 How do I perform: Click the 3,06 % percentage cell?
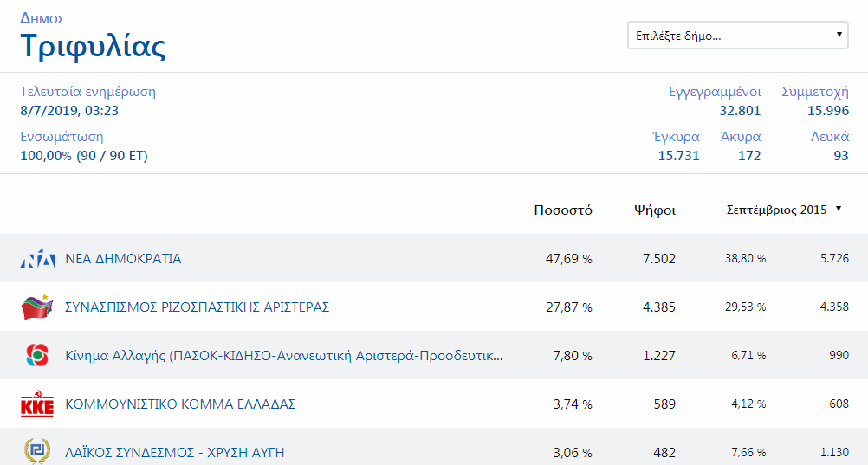point(573,453)
